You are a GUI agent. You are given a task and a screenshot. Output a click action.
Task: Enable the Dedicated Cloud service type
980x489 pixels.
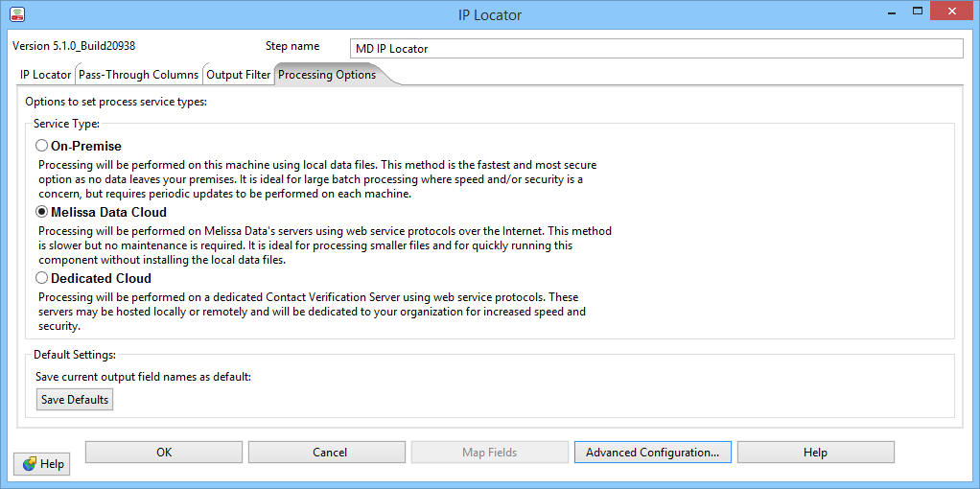(41, 278)
